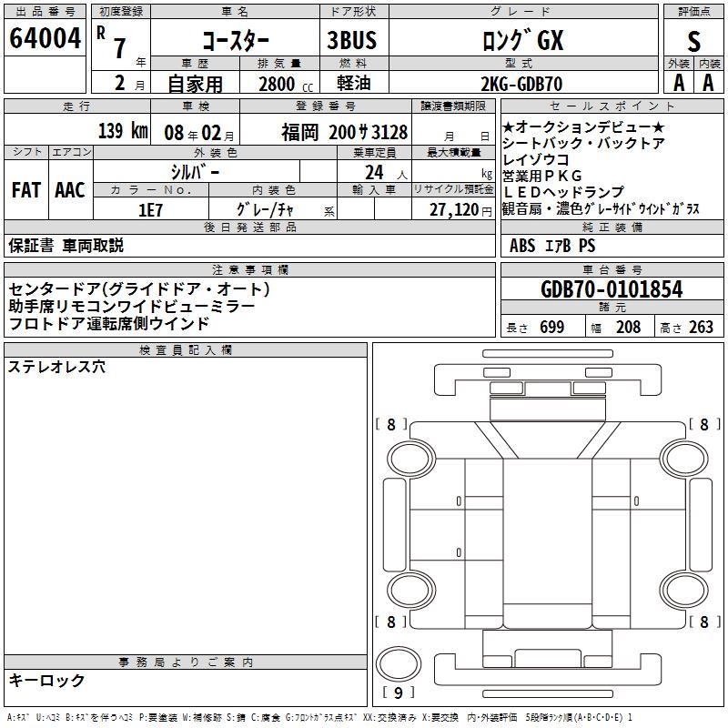This screenshot has width=728, height=728.
Task: Select the 観音扉・濃色グレーサイドウインドガラス line
Action: 601,209
